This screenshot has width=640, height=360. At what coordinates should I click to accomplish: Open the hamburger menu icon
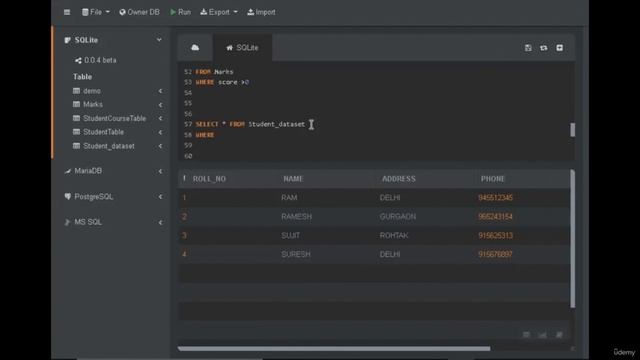[67, 12]
